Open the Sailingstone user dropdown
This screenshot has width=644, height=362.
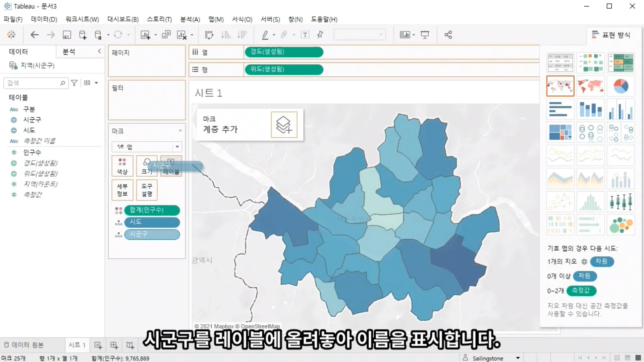(x=518, y=358)
